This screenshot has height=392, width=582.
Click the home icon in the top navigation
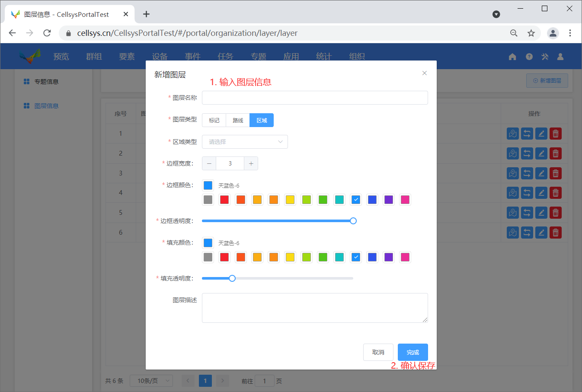click(x=512, y=57)
